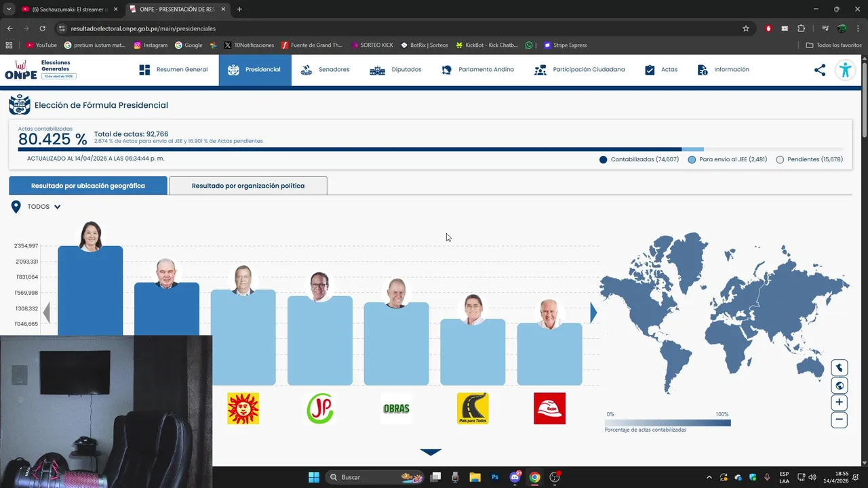Select the Presidencial navigation tab

coord(255,70)
